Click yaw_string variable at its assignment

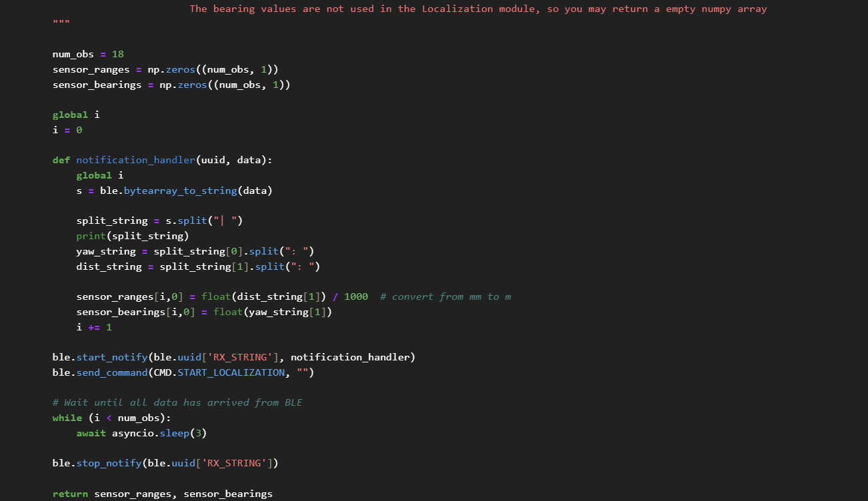coord(106,251)
